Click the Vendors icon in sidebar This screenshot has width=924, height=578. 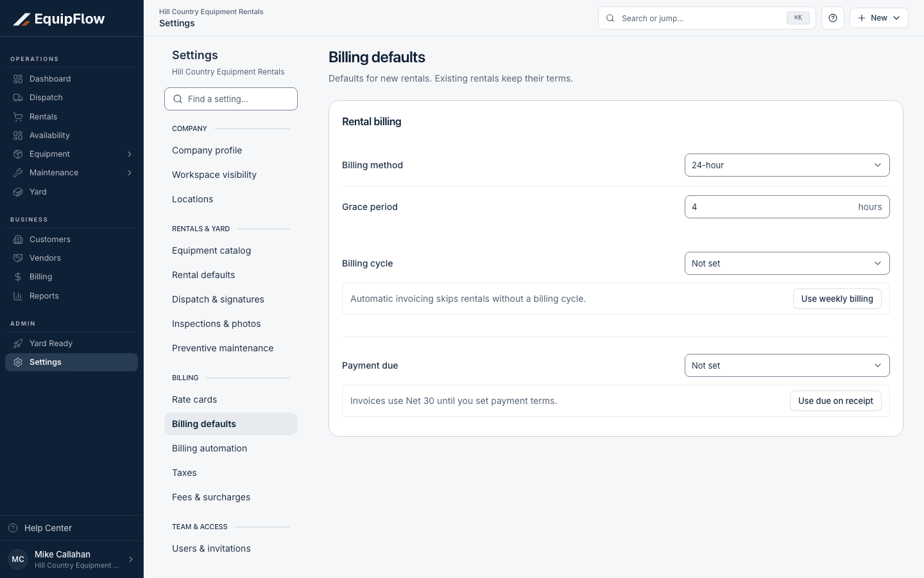(x=18, y=258)
